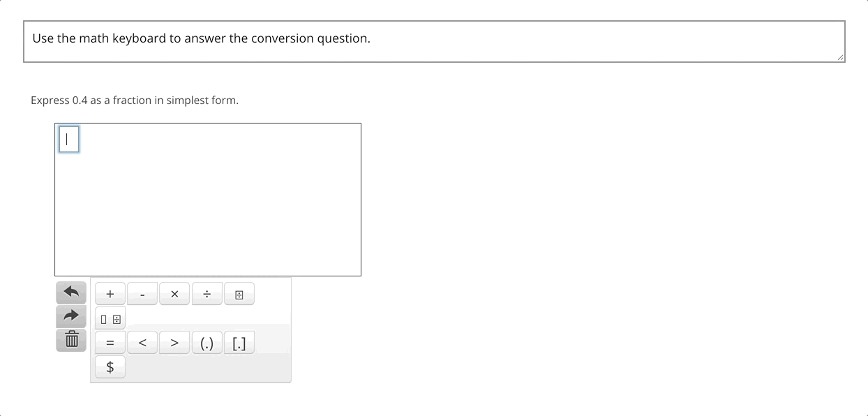Click the question instructions text area
This screenshot has height=416, width=868.
point(434,38)
